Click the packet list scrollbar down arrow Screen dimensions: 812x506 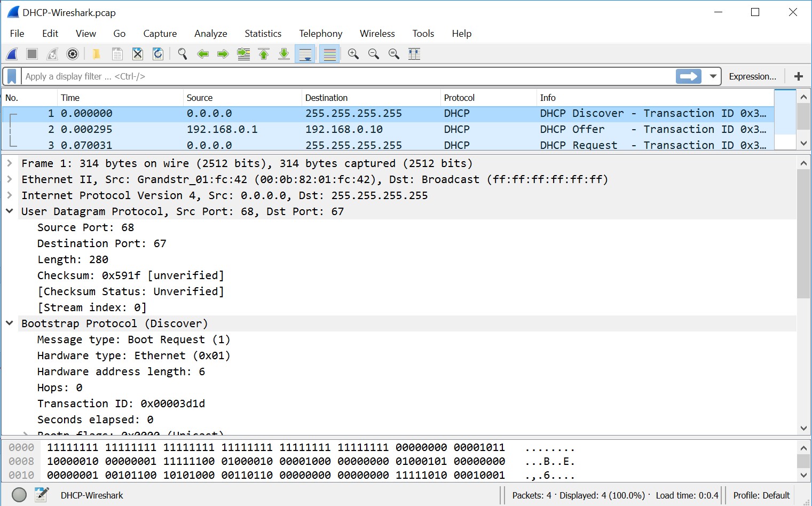(803, 143)
